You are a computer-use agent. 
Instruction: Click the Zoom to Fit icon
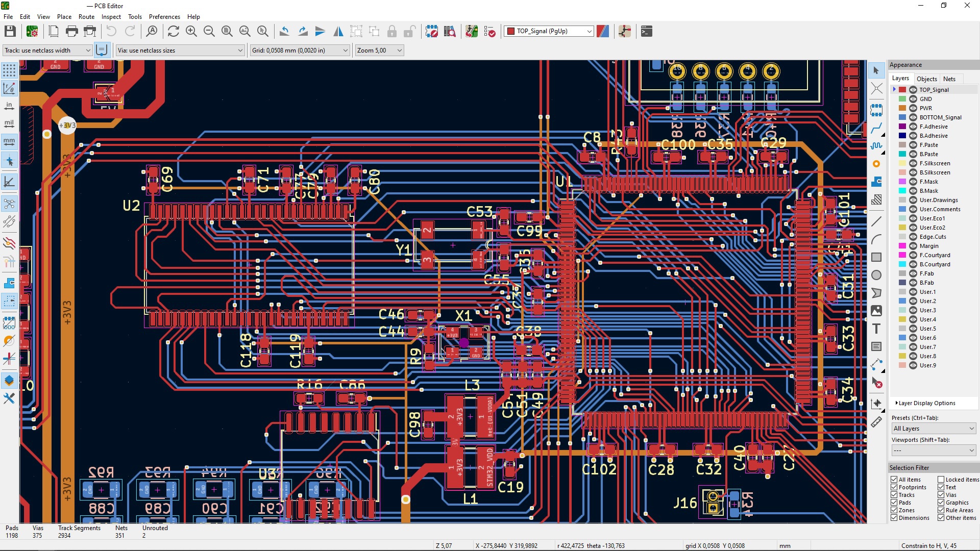tap(227, 32)
